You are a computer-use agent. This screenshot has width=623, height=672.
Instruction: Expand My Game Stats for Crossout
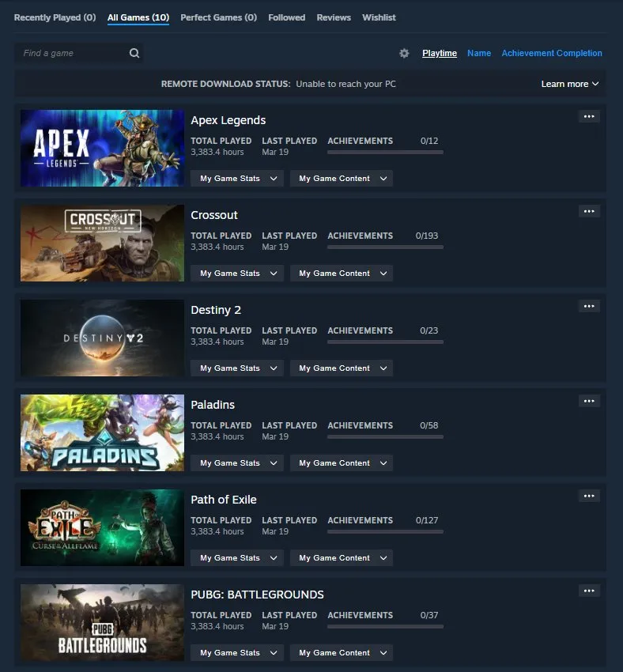coord(237,273)
